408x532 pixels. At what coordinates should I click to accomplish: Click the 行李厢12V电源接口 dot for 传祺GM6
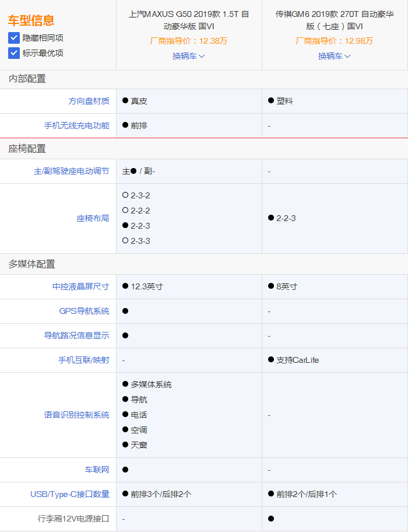point(271,519)
